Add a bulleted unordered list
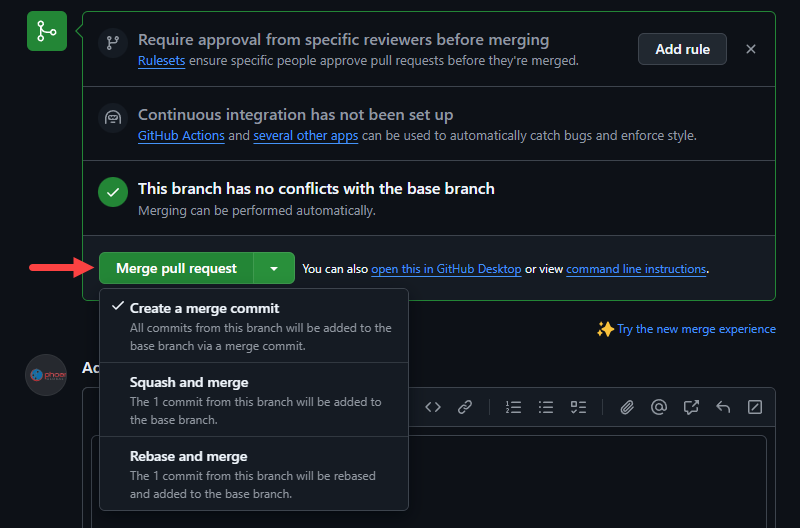This screenshot has height=528, width=800. 546,407
